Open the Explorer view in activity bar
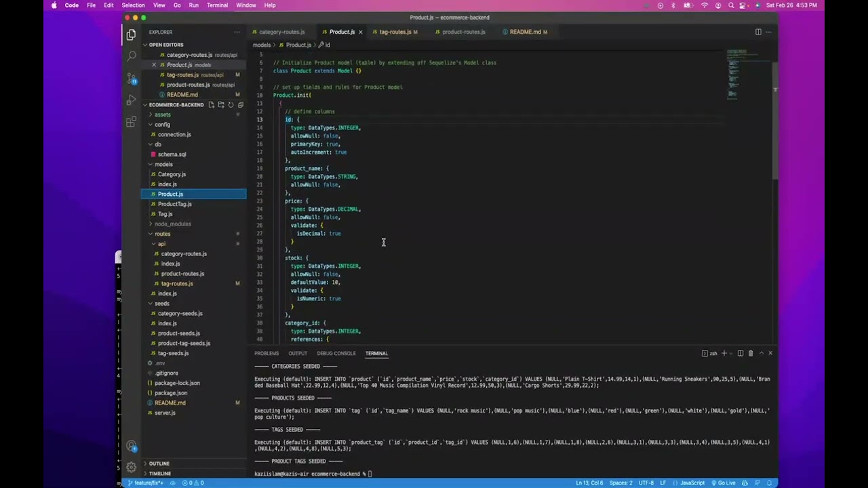This screenshot has height=488, width=868. click(131, 34)
